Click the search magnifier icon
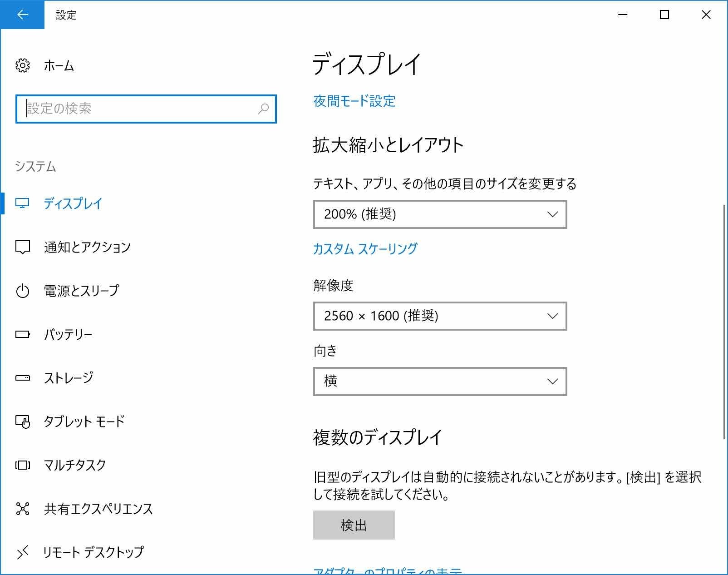The height and width of the screenshot is (575, 728). [263, 109]
